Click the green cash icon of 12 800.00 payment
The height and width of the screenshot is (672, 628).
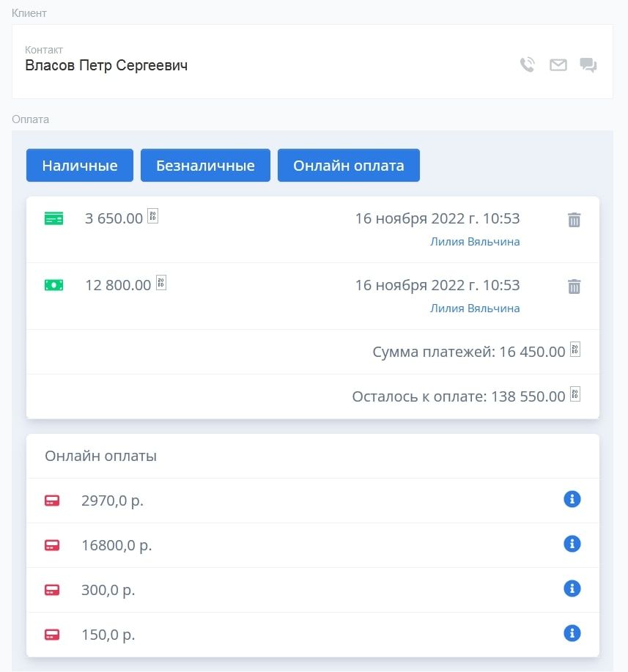click(x=53, y=285)
